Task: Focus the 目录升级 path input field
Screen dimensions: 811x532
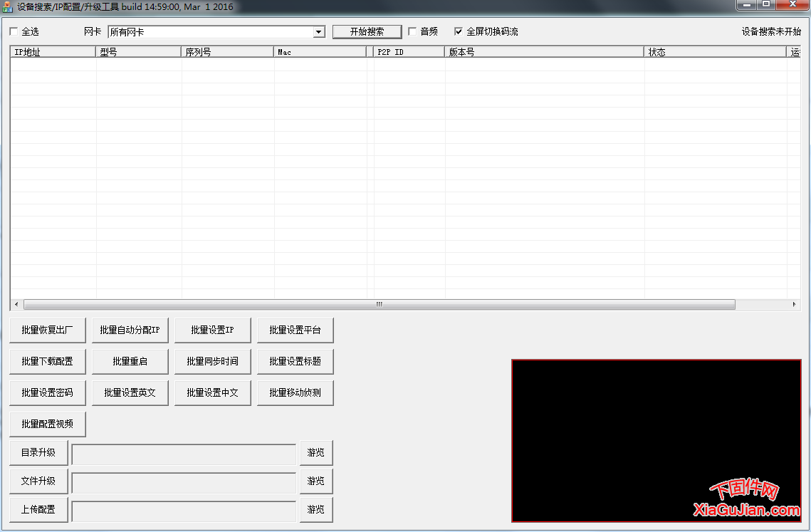Action: [184, 454]
